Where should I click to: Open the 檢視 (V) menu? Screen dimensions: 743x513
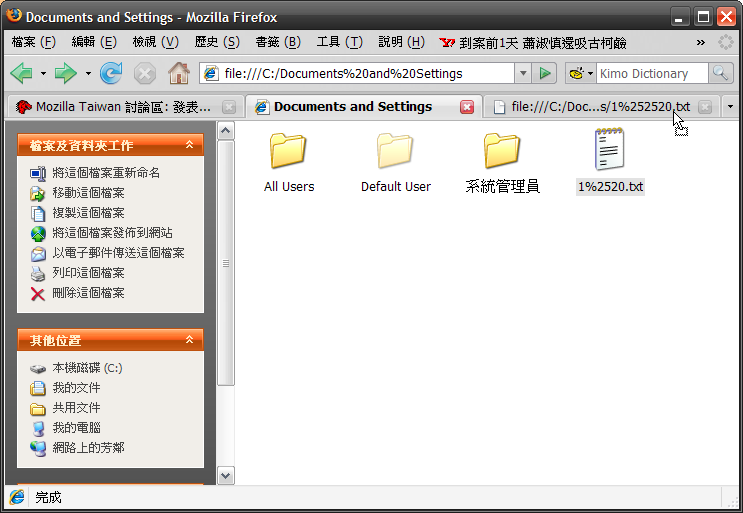coord(155,43)
